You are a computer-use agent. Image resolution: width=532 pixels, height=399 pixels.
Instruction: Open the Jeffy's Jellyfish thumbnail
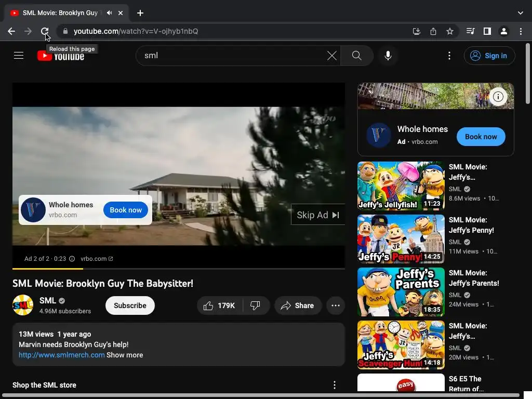pyautogui.click(x=401, y=185)
